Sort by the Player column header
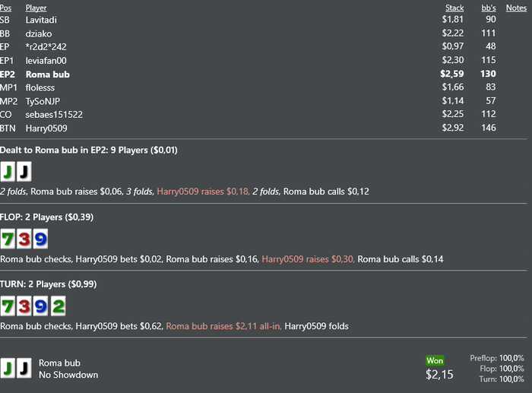Viewport: 532px width, 393px height. point(36,8)
